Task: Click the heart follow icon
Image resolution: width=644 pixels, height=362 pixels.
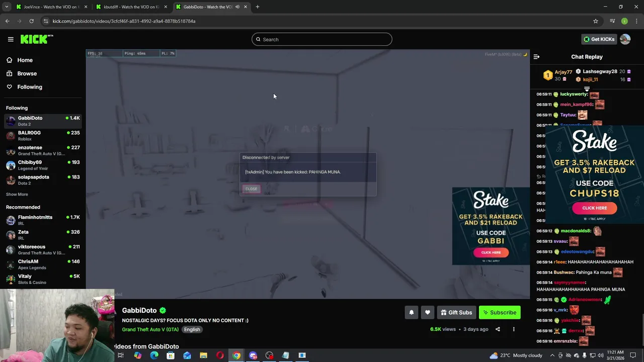Action: click(428, 313)
